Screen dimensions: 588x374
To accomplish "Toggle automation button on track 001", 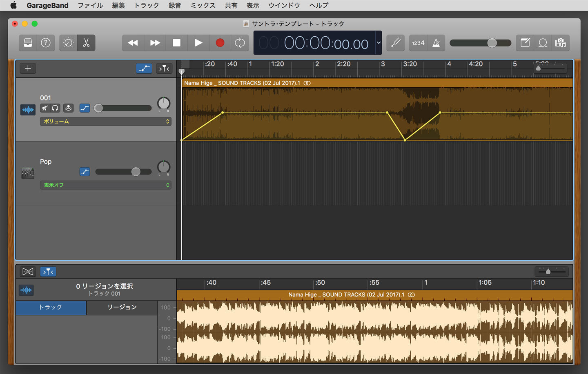I will (x=85, y=108).
